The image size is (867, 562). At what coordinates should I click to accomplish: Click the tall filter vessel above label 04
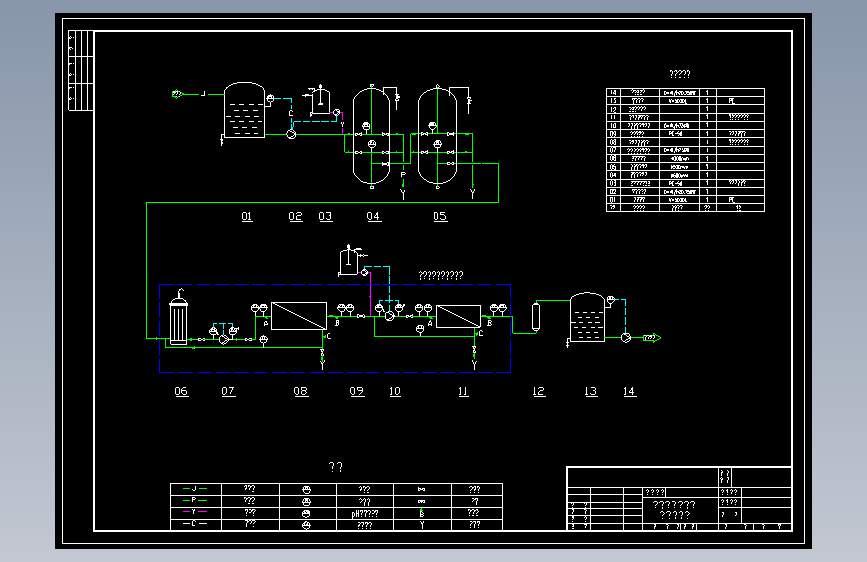click(x=372, y=136)
